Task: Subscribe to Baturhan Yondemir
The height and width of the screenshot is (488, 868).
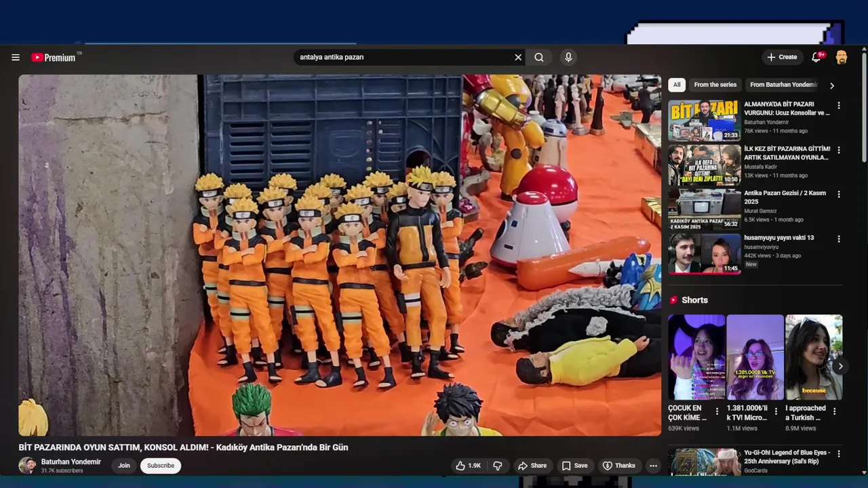Action: (161, 466)
